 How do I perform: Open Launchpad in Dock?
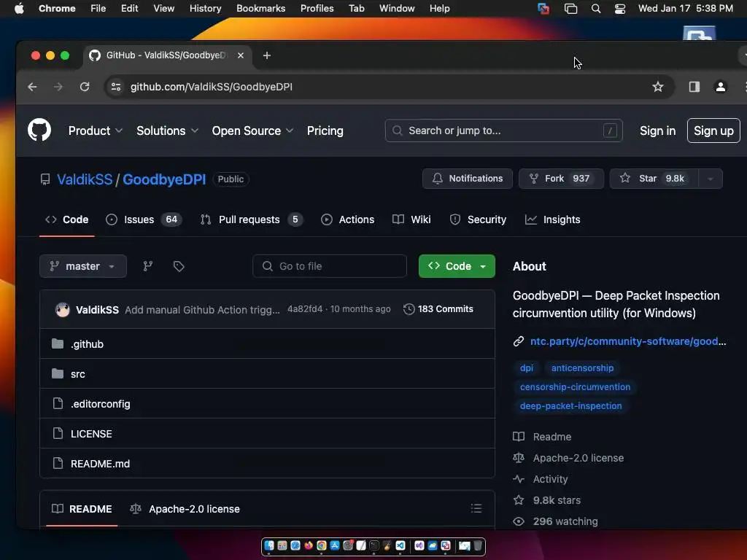tap(282, 545)
